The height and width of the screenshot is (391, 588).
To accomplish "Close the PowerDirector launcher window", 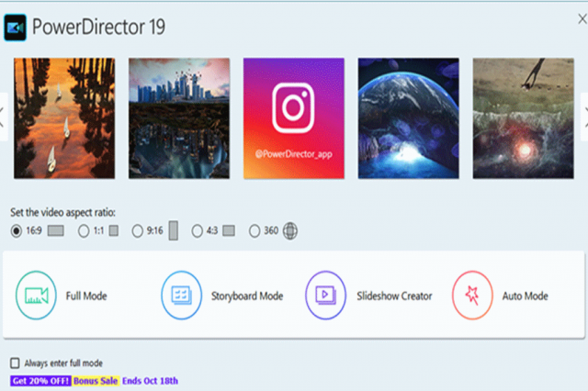I will [582, 18].
